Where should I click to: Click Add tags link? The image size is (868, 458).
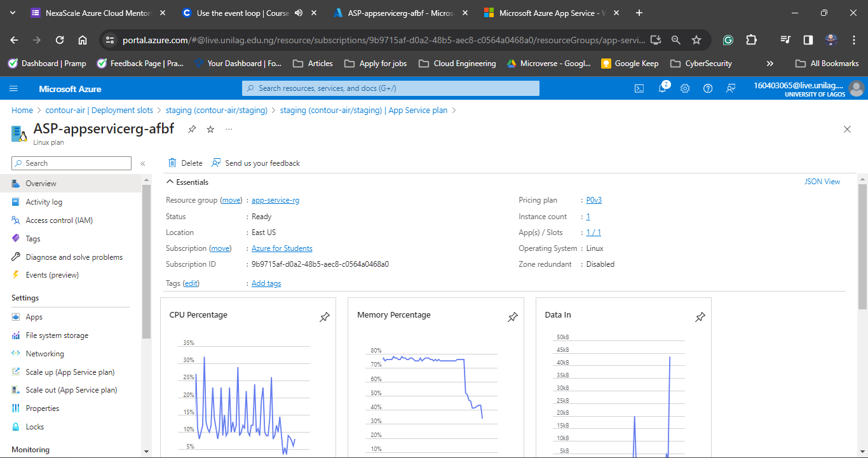coord(266,283)
